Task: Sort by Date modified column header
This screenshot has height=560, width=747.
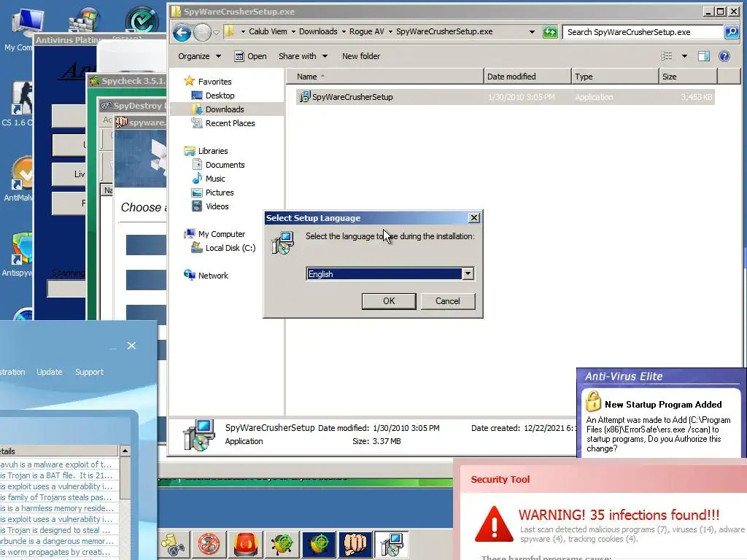Action: [x=527, y=77]
